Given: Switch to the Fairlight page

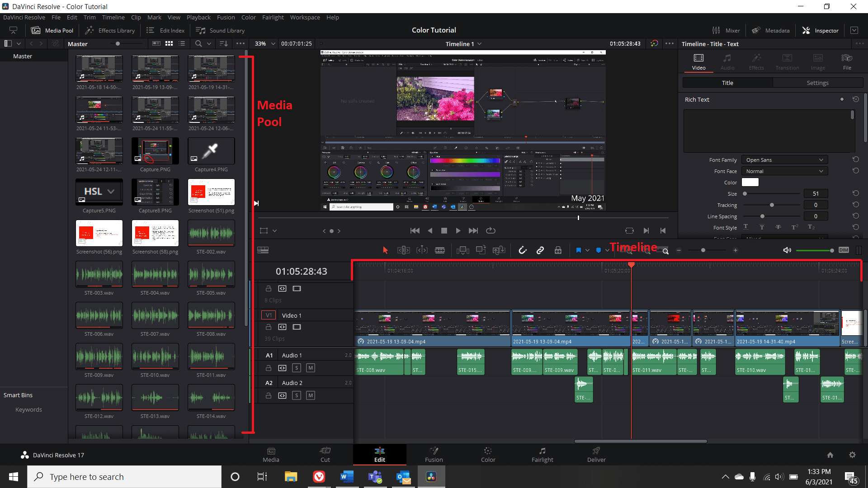Looking at the screenshot, I should coord(542,455).
